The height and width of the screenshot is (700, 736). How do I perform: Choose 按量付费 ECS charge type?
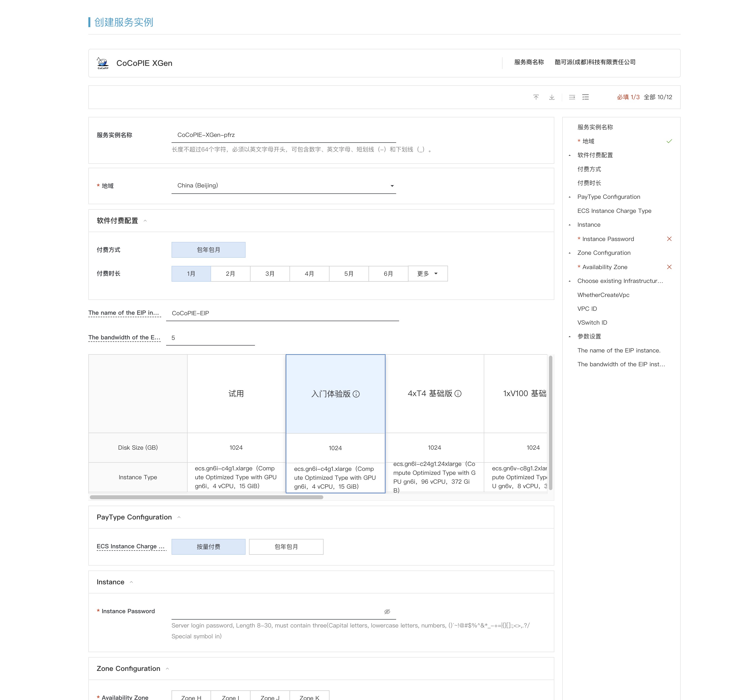[x=208, y=547]
